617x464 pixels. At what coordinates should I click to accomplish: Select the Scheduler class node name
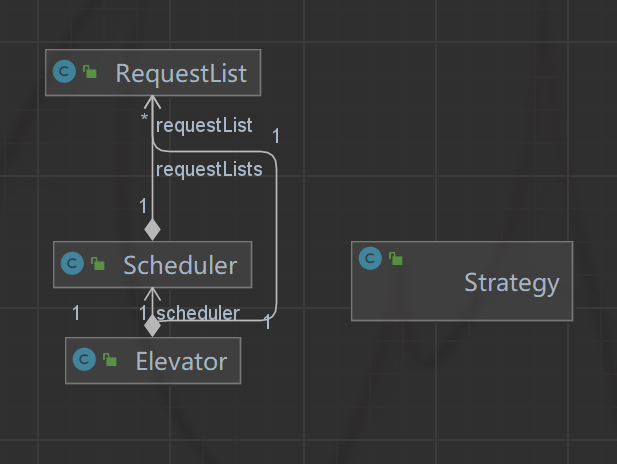[180, 265]
